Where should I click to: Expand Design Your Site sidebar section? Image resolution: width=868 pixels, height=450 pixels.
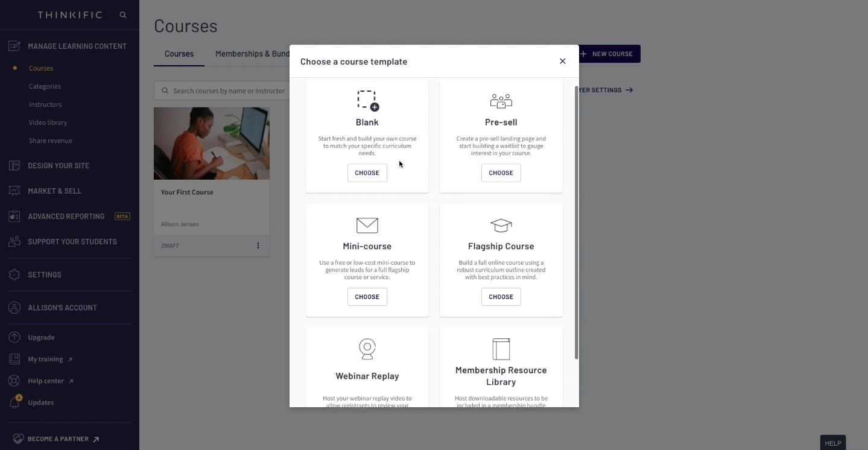(59, 165)
